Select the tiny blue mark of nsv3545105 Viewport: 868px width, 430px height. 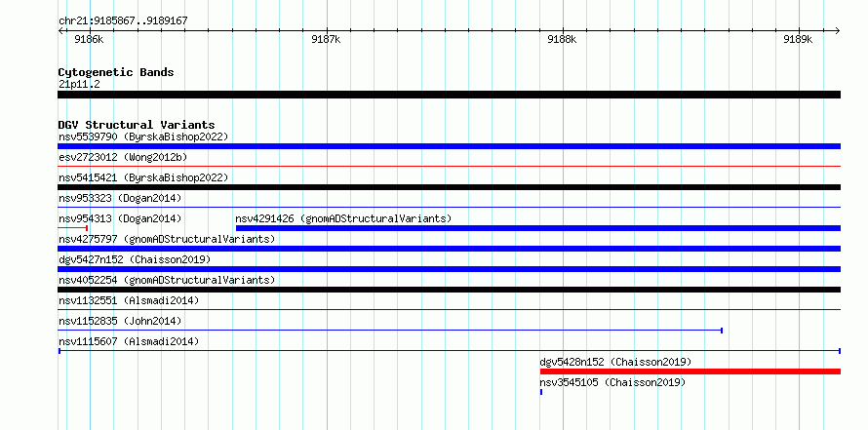pyautogui.click(x=541, y=392)
